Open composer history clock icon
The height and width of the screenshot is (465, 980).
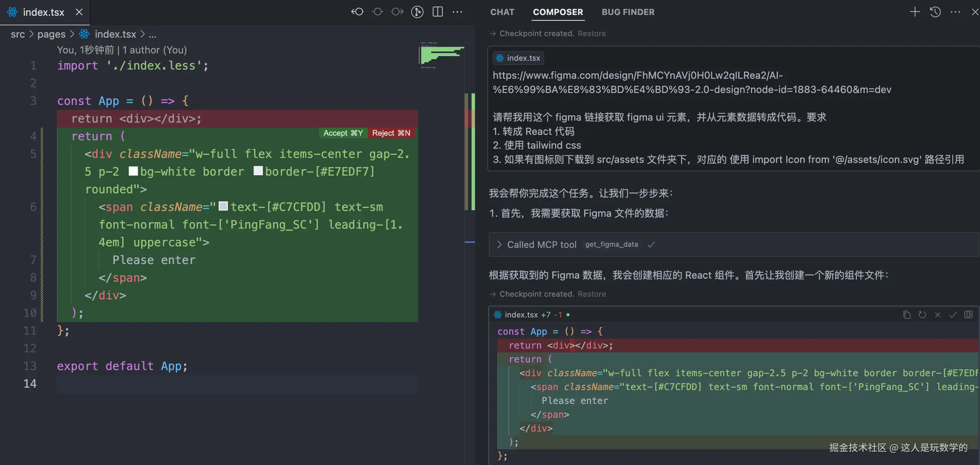[935, 12]
